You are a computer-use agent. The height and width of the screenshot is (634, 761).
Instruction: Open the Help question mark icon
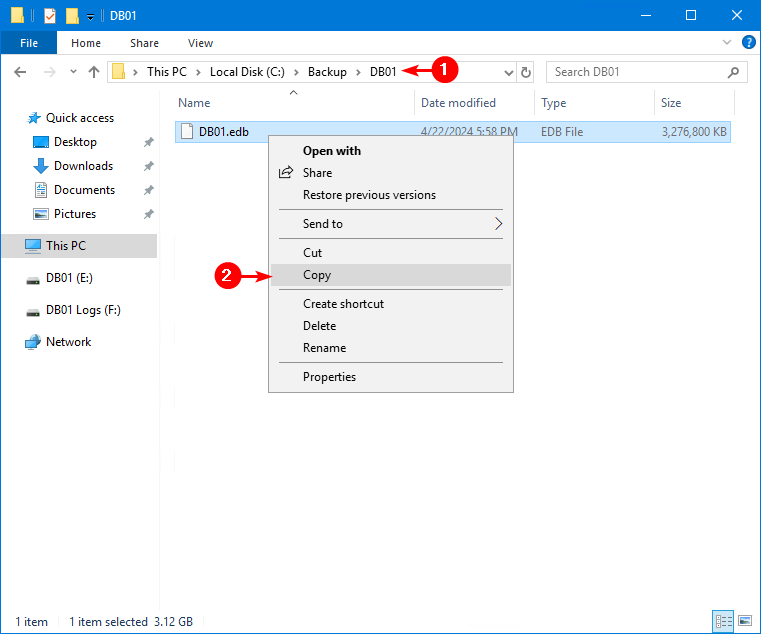tap(747, 43)
